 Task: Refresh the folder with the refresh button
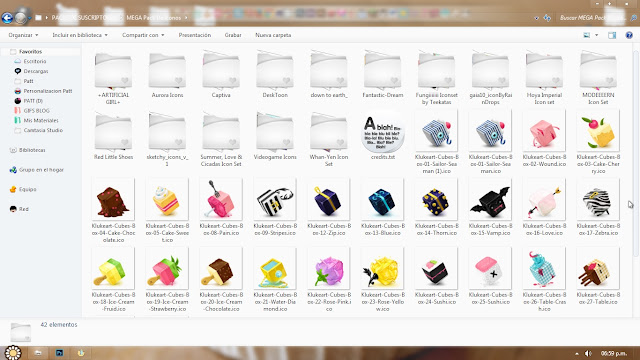click(547, 18)
